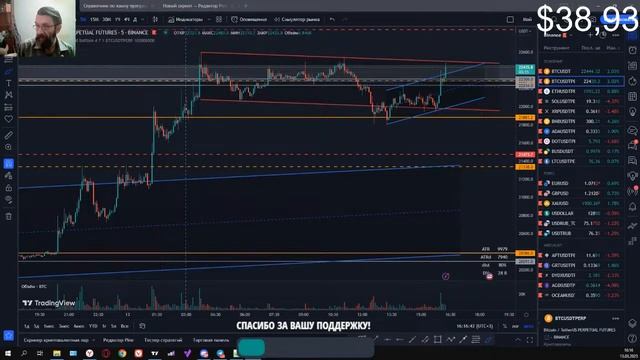640x360 pixels.
Task: Maximize the bottom panel
Action: (530, 340)
